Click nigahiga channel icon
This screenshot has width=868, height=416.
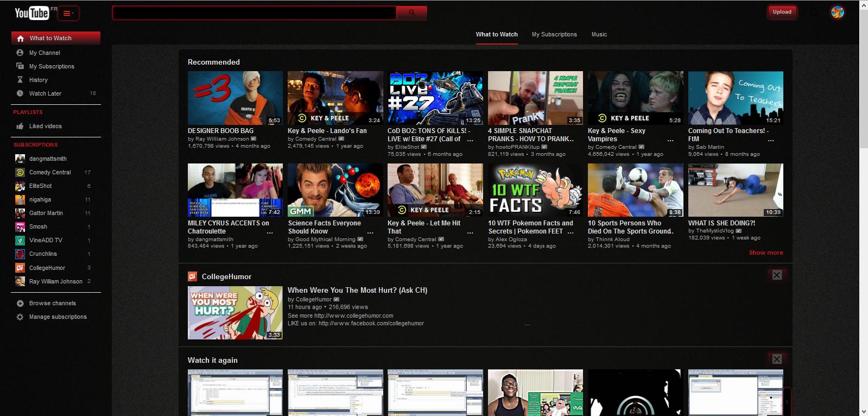coord(20,199)
